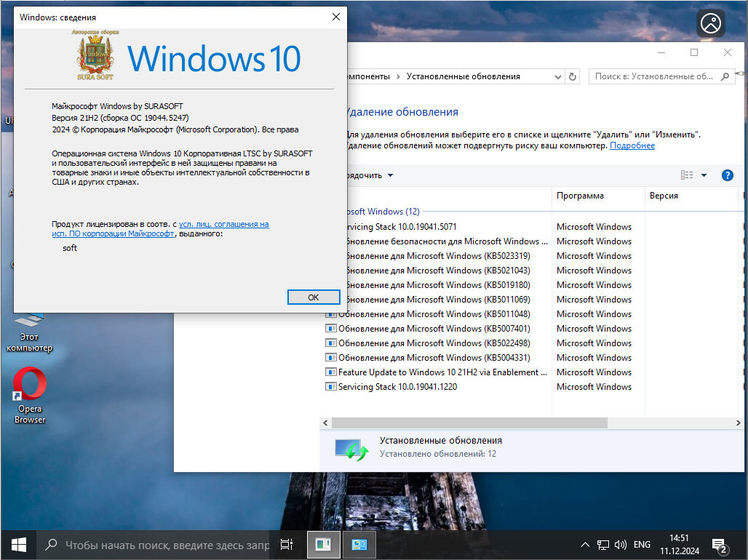
Task: Click the horizontal scrollbar right arrow
Action: [738, 423]
